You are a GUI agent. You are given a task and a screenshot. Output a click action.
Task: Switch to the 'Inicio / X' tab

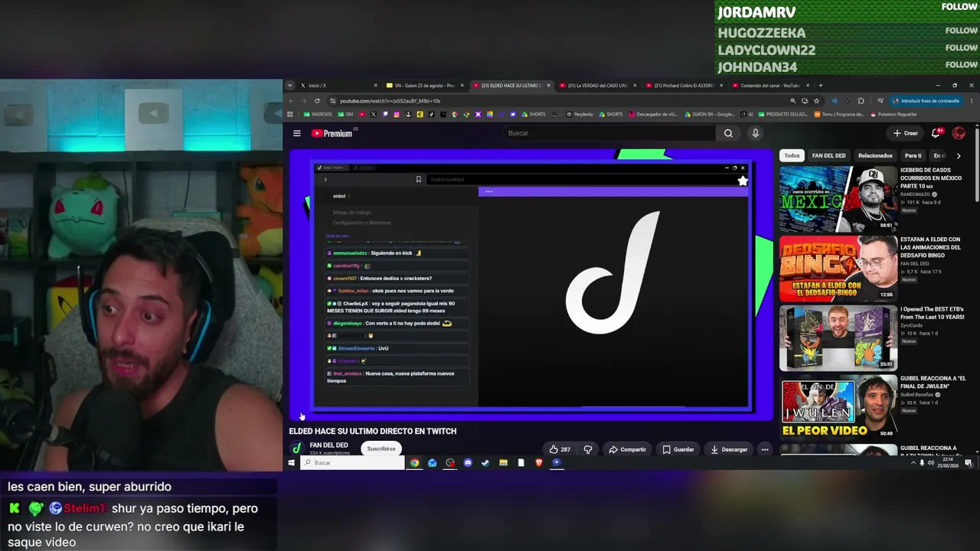pos(337,85)
